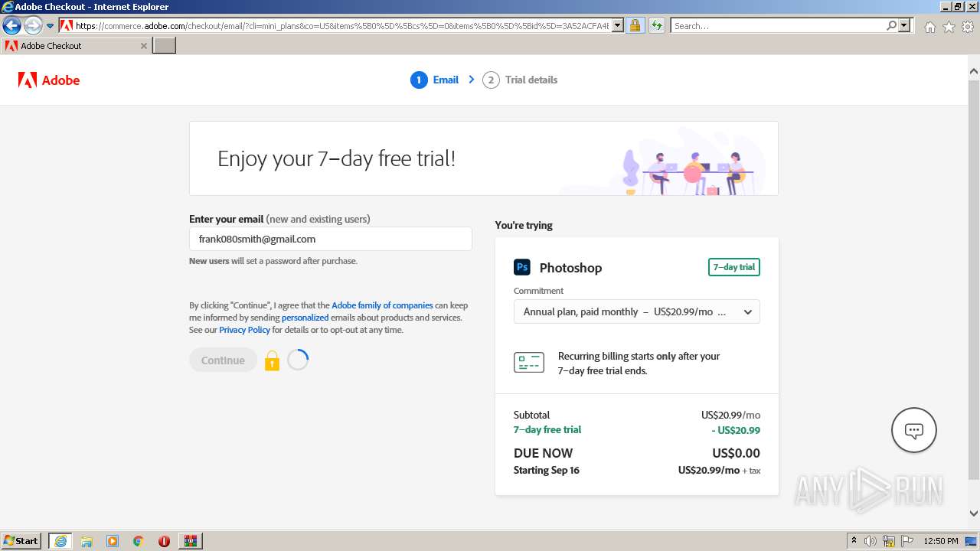Click the 7-day free trial discount line
The width and height of the screenshot is (980, 551).
coord(637,430)
